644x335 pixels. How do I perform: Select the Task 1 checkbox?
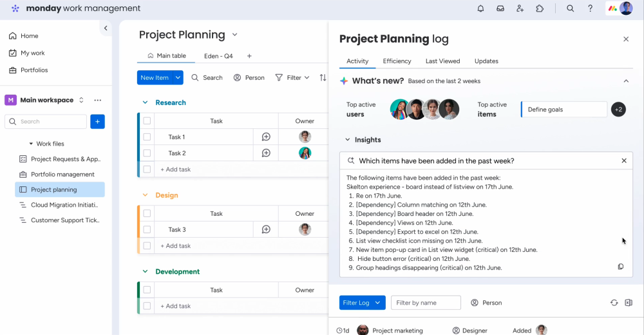(x=147, y=137)
